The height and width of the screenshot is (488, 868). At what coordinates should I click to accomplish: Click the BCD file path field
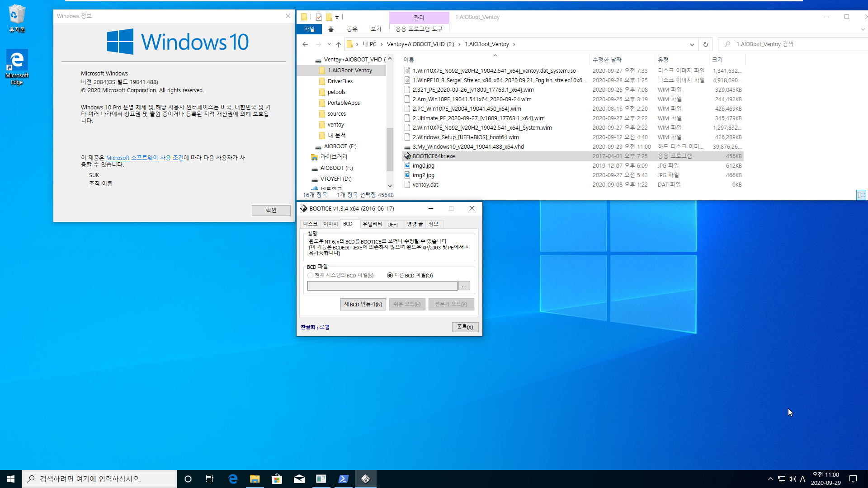coord(382,286)
